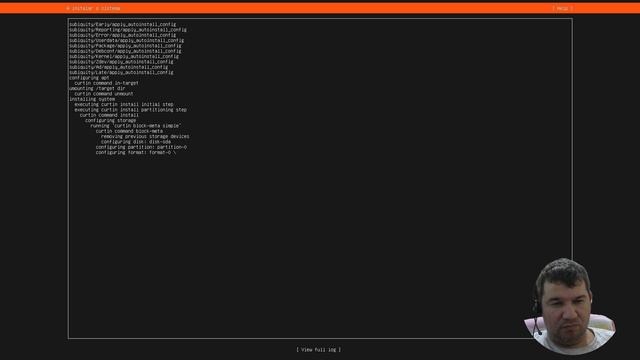Click the 'curtin command unmount' log line

(x=104, y=93)
